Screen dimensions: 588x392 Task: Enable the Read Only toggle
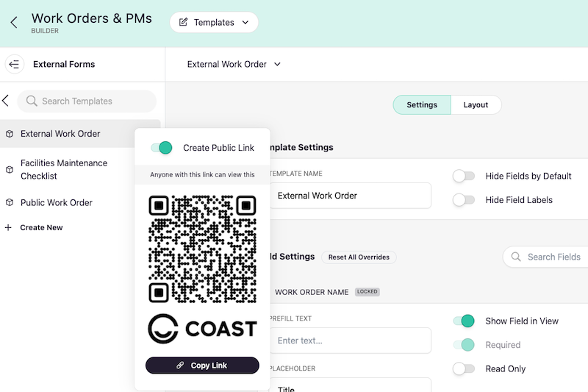464,368
